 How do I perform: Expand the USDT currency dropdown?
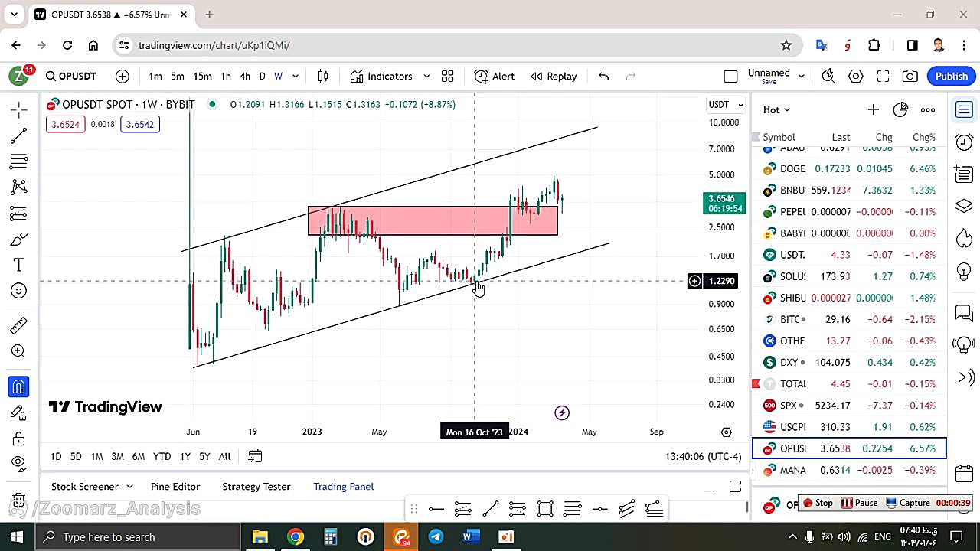(726, 104)
